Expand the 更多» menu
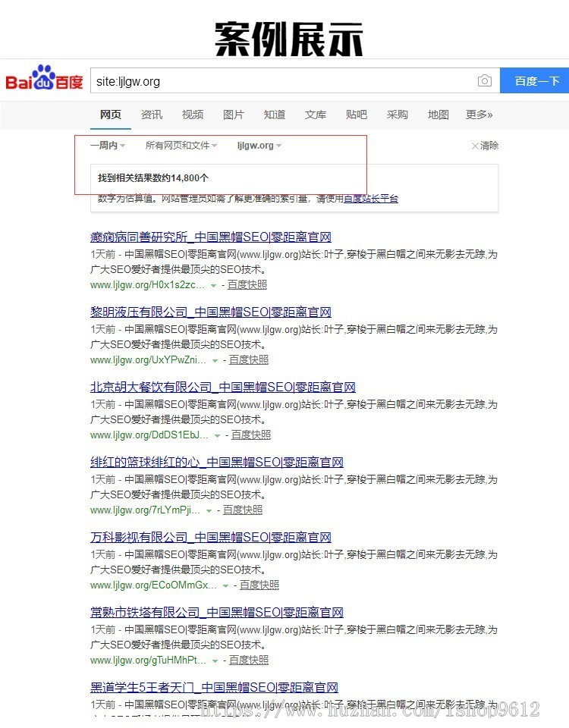Image resolution: width=569 pixels, height=728 pixels. (479, 115)
